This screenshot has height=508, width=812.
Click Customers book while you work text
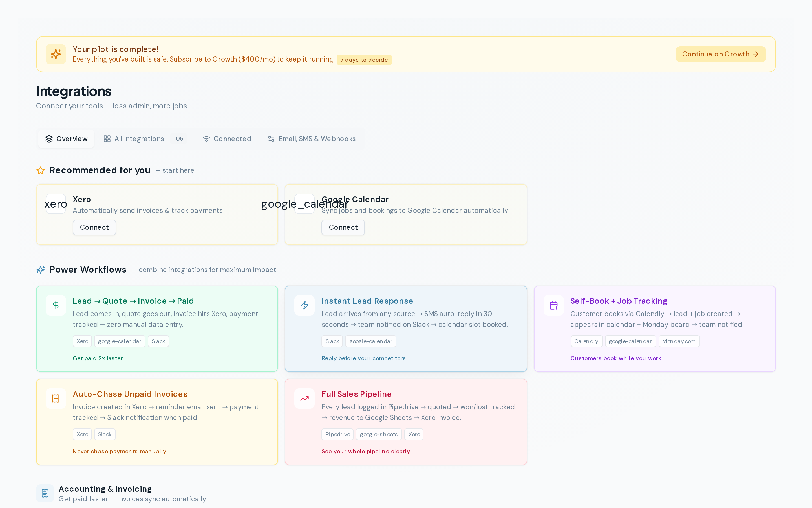point(616,358)
